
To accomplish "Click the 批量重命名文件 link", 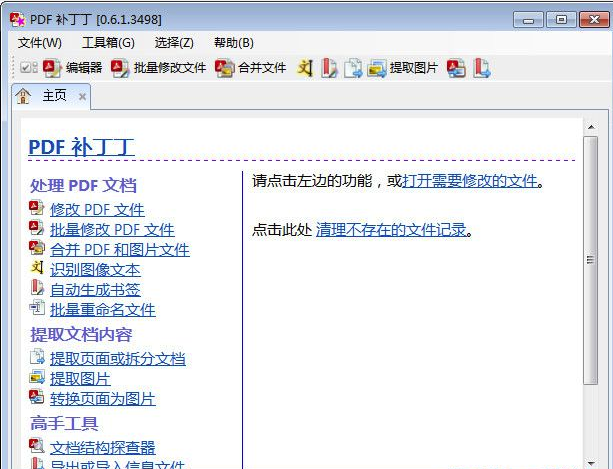I will (x=102, y=309).
